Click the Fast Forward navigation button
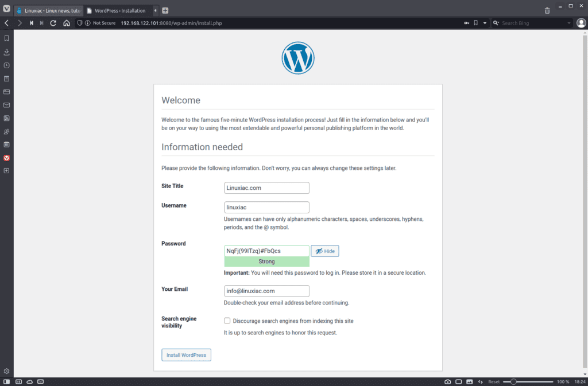This screenshot has width=588, height=386. [41, 23]
